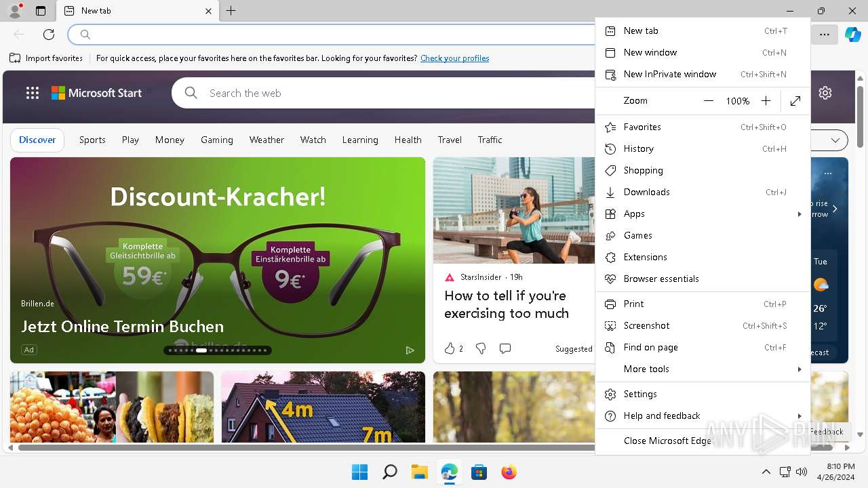Select Screenshot menu item
Screen dimensions: 868x488
(703, 325)
